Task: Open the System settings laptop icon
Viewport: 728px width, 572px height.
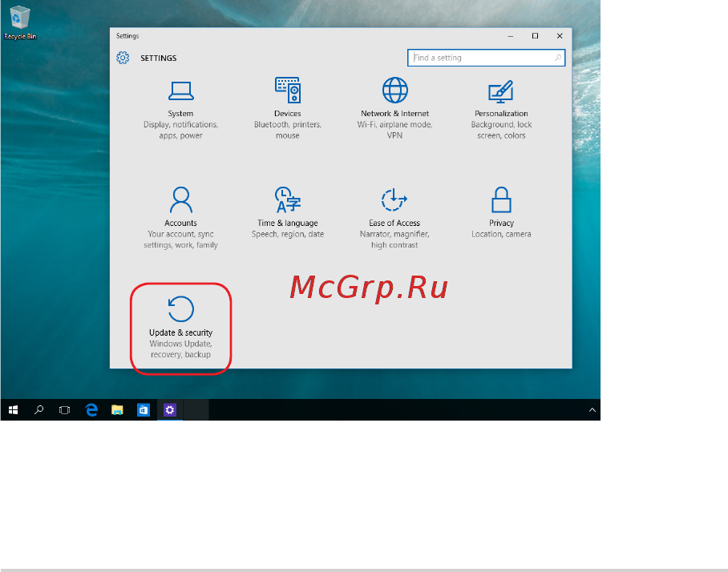Action: pos(180,91)
